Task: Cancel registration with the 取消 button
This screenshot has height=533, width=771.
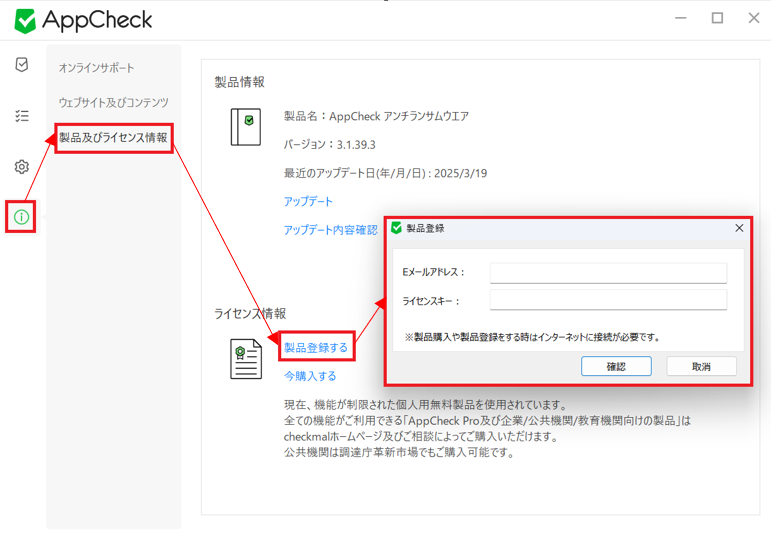Action: (701, 366)
